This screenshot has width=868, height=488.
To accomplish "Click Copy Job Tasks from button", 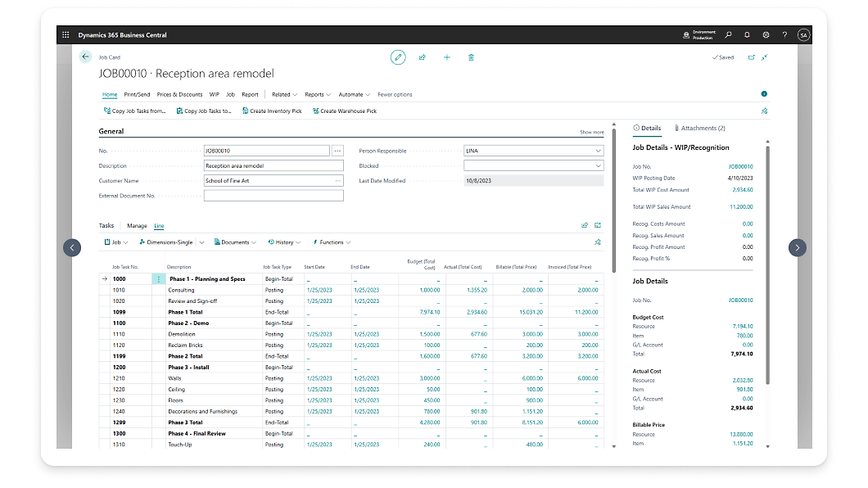I will point(135,111).
